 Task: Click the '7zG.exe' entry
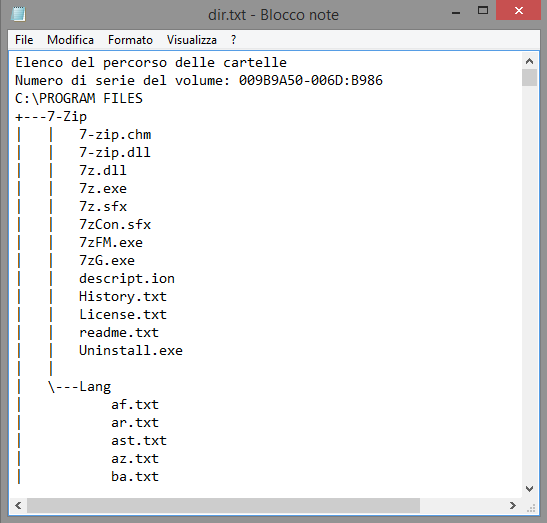point(107,261)
